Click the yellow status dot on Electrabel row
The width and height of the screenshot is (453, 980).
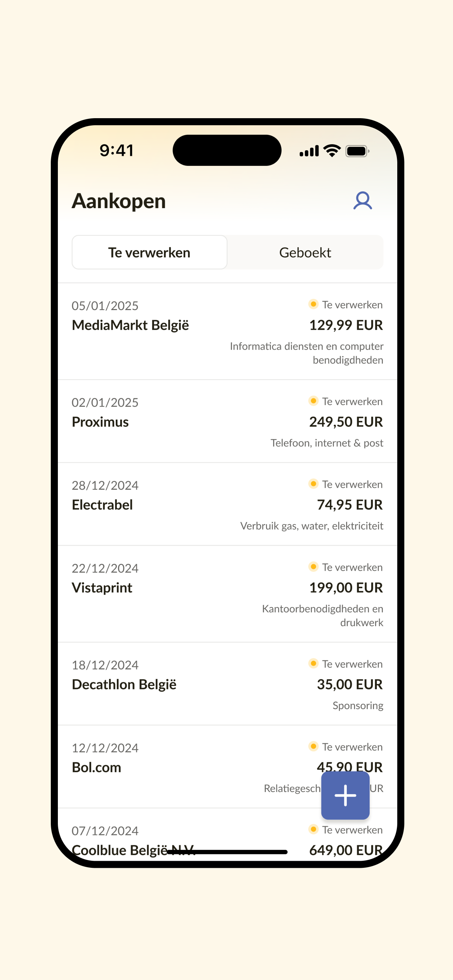click(x=313, y=484)
